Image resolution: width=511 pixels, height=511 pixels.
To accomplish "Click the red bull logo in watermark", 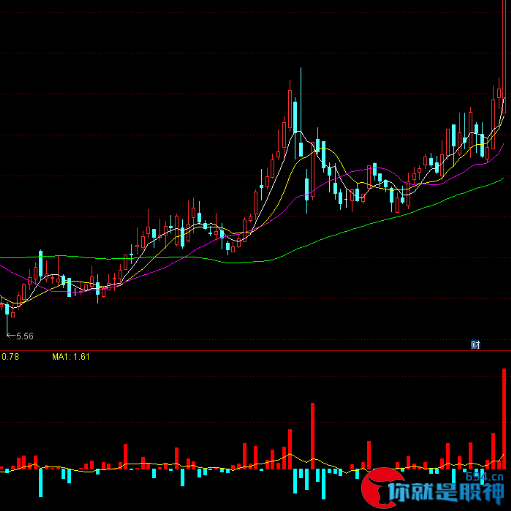I will tap(378, 488).
